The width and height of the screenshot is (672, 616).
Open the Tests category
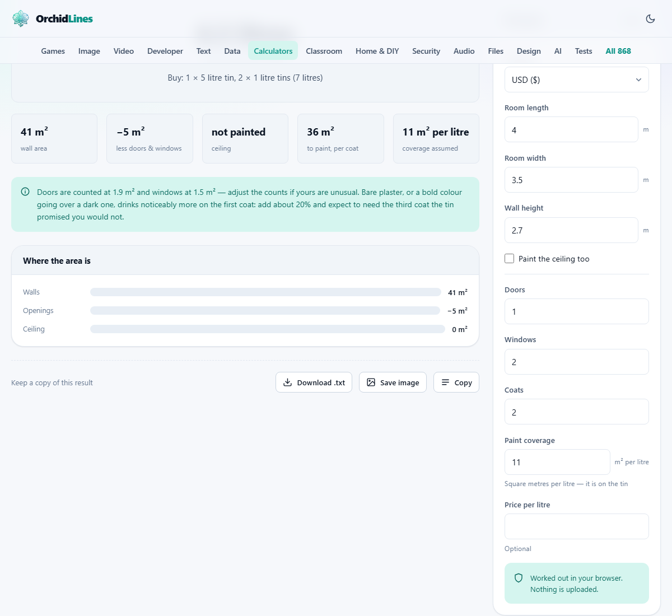pos(584,51)
